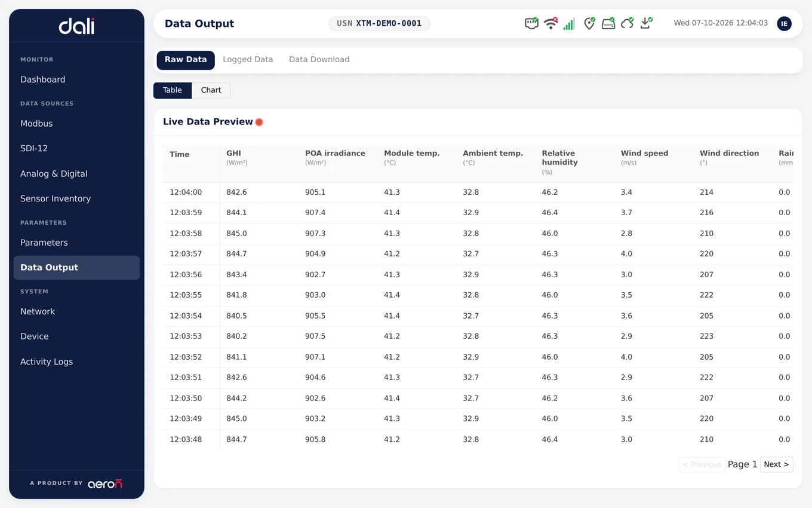The image size is (812, 508).
Task: Click the date and time display
Action: click(721, 23)
